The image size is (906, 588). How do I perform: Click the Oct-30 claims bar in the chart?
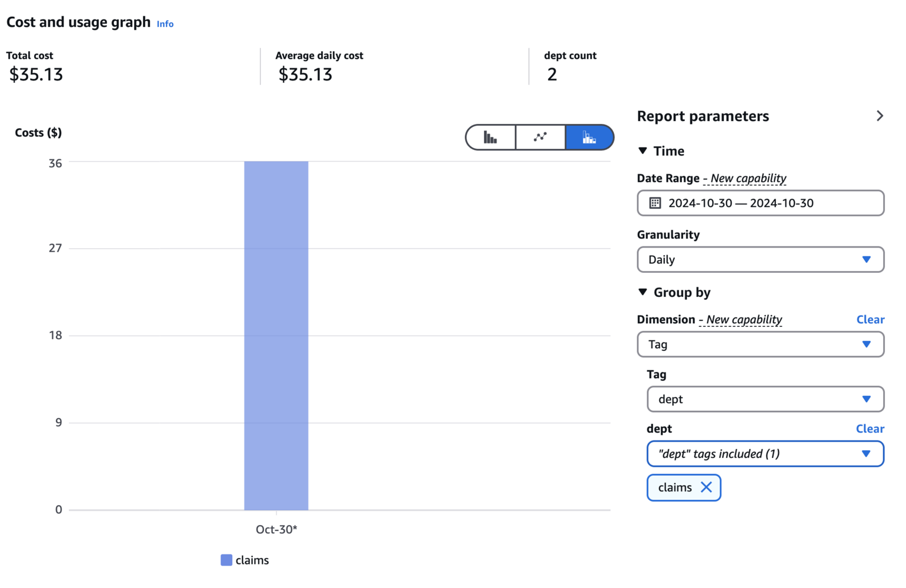tap(276, 335)
